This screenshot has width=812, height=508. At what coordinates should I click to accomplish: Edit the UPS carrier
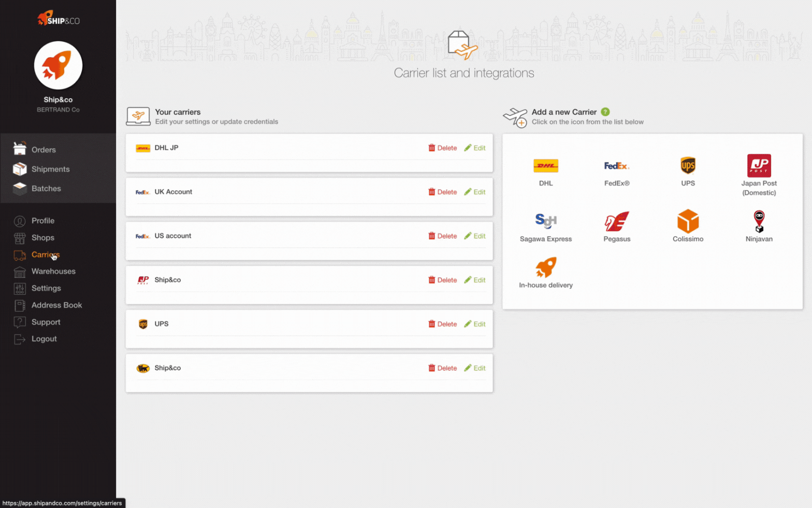(x=475, y=324)
